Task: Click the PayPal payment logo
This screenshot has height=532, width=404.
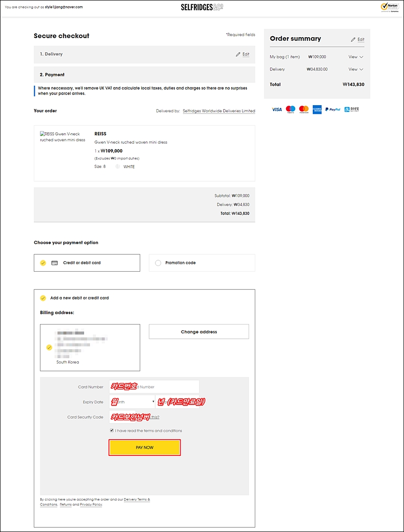Action: point(333,109)
